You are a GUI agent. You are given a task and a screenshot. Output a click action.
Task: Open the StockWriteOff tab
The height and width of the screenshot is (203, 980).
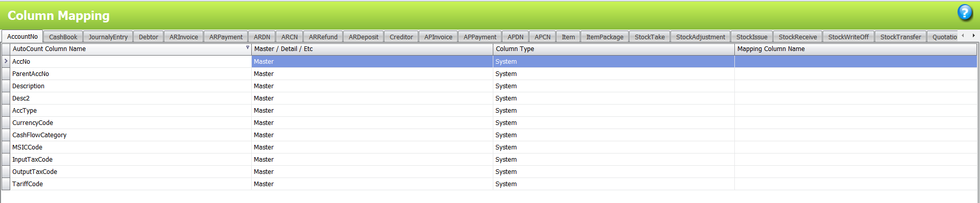click(848, 37)
